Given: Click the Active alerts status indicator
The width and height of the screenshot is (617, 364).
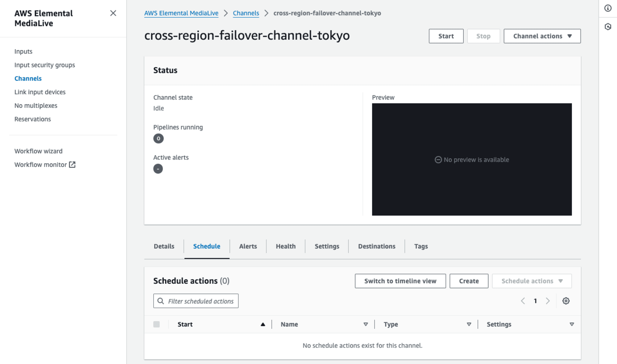Looking at the screenshot, I should pos(158,168).
